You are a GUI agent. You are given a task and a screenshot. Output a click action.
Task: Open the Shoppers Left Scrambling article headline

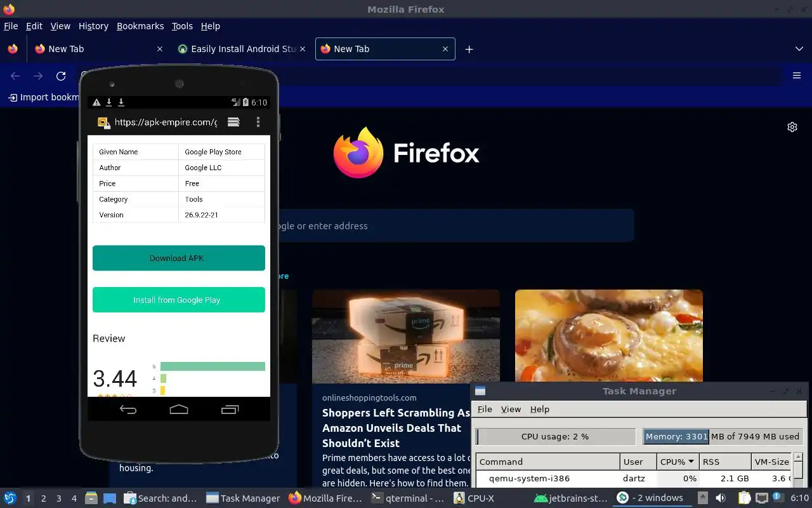point(396,428)
